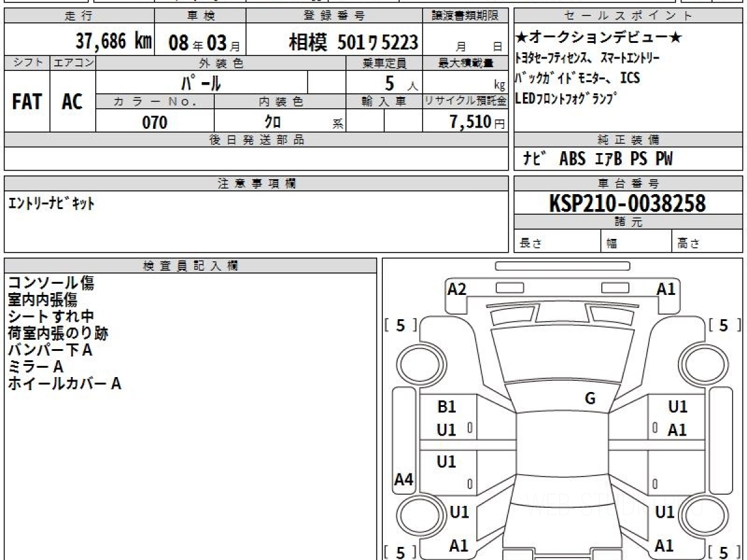
Task: Click the registration number 相模 501 field
Action: tap(353, 42)
